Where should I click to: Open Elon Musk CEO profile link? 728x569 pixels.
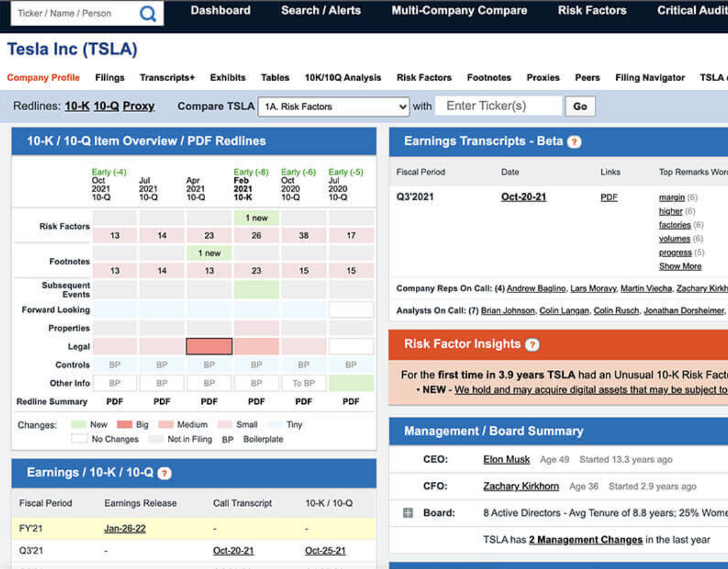506,459
